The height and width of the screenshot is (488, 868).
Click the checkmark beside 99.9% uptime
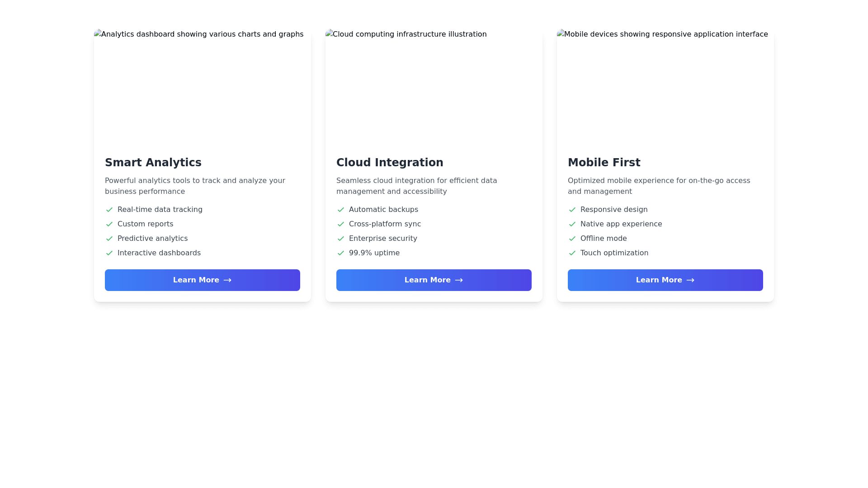[x=340, y=253]
